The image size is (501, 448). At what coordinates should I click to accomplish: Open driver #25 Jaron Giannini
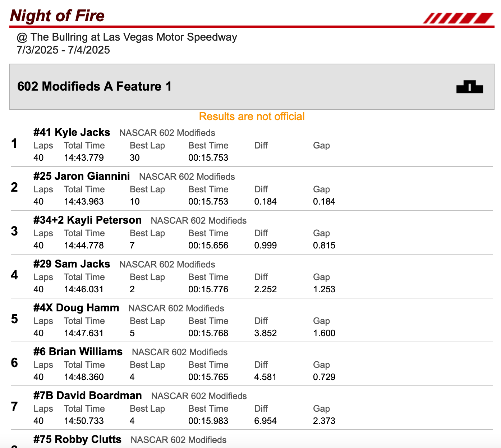[82, 176]
